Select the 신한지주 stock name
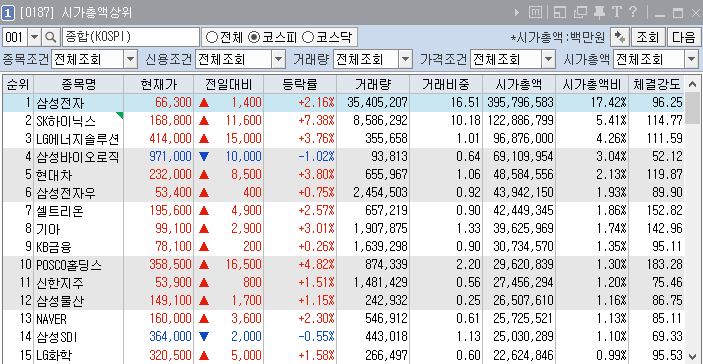The height and width of the screenshot is (364, 703). (60, 283)
